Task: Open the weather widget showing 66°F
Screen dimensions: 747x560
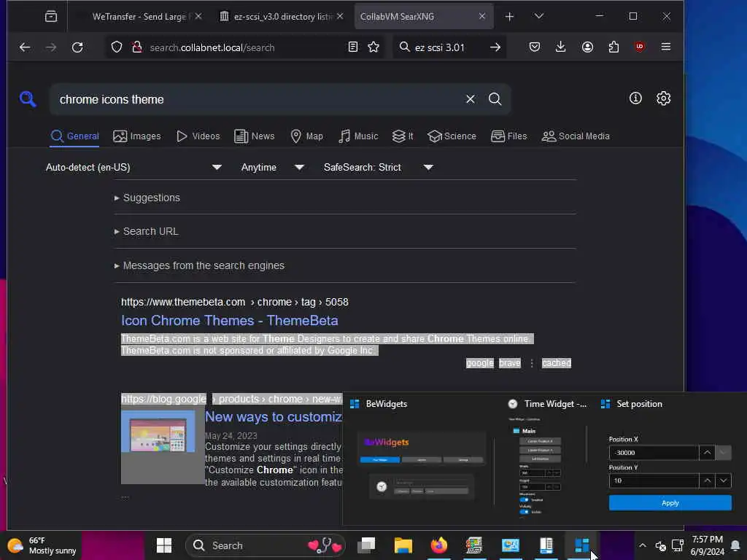Action: pyautogui.click(x=42, y=545)
